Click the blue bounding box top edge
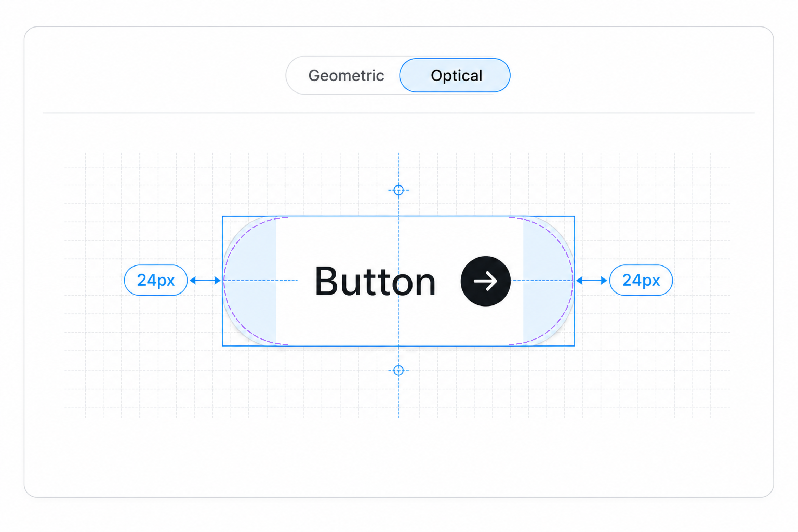This screenshot has height=532, width=798. tap(398, 216)
